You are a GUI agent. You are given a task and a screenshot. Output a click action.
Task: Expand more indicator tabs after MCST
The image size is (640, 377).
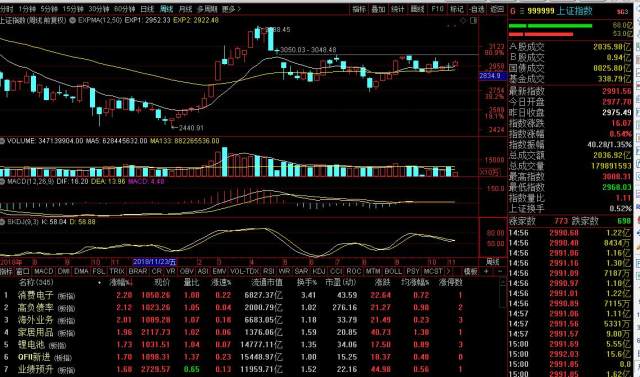click(x=449, y=271)
